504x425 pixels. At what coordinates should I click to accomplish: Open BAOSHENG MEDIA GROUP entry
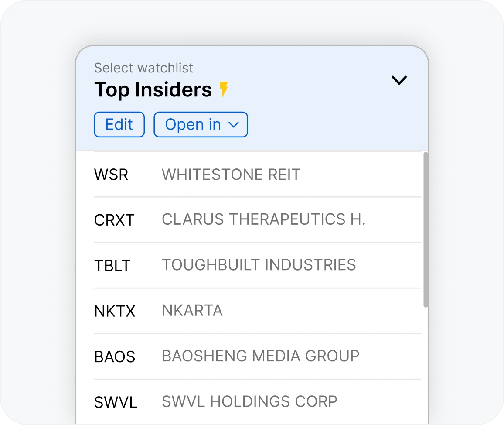pyautogui.click(x=260, y=356)
